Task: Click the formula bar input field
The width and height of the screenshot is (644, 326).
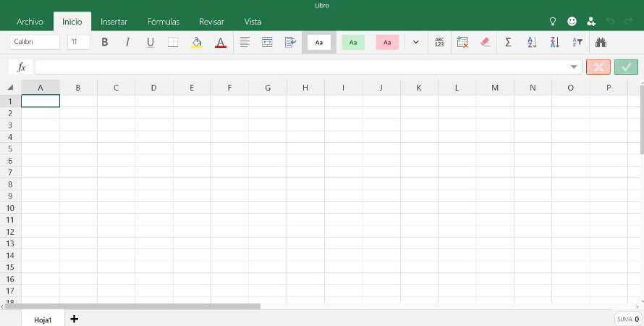Action: (308, 67)
